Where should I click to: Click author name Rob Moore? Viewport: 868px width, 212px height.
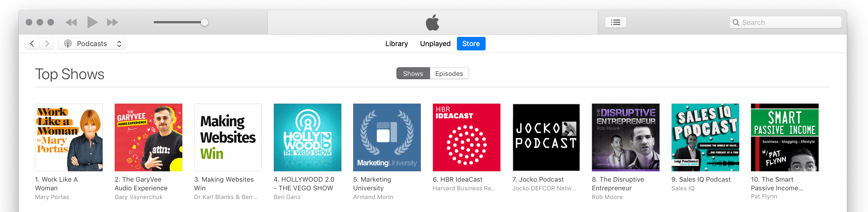[607, 197]
